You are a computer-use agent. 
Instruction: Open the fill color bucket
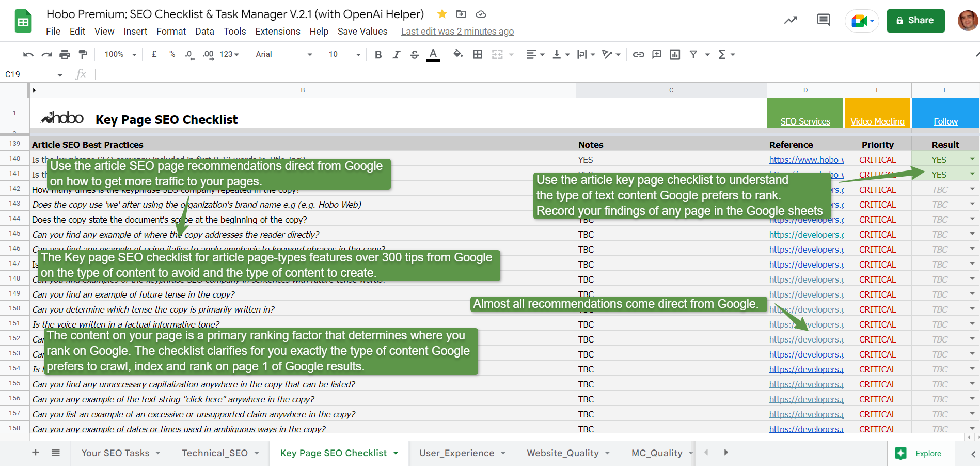[x=458, y=54]
